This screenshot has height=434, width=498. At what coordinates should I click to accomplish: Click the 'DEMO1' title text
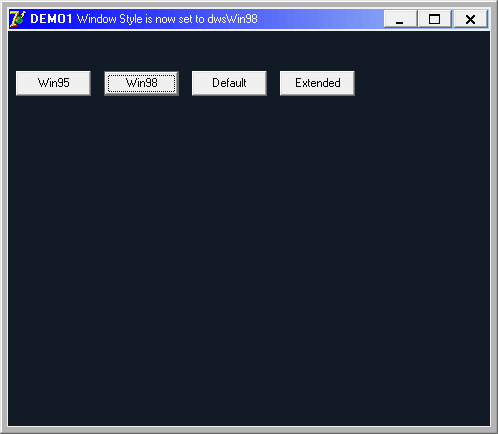tap(51, 19)
